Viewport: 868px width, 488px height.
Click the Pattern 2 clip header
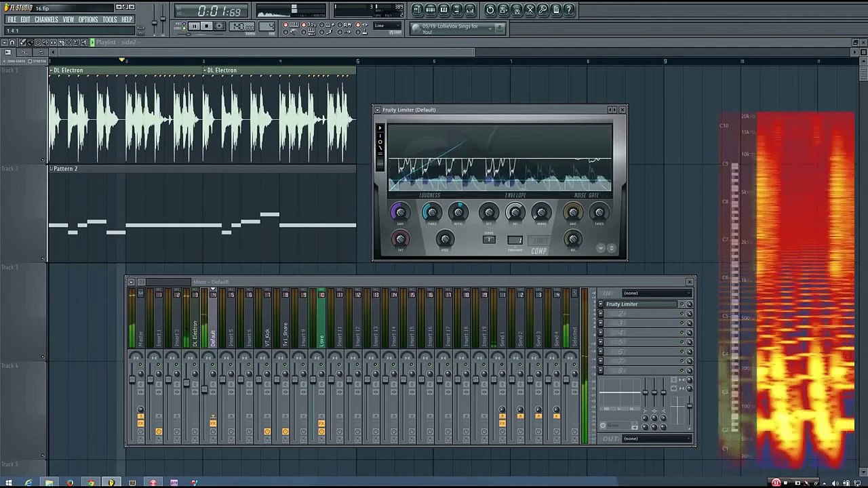click(x=202, y=169)
